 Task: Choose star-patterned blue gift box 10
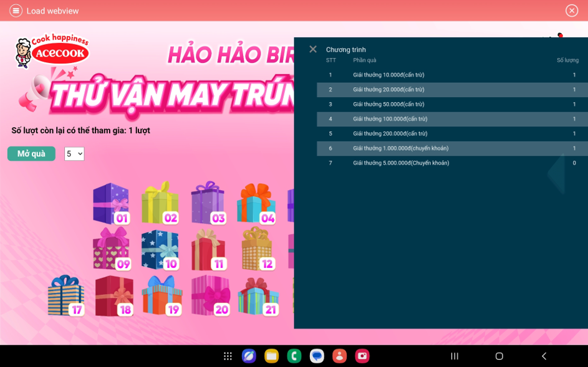coord(160,250)
